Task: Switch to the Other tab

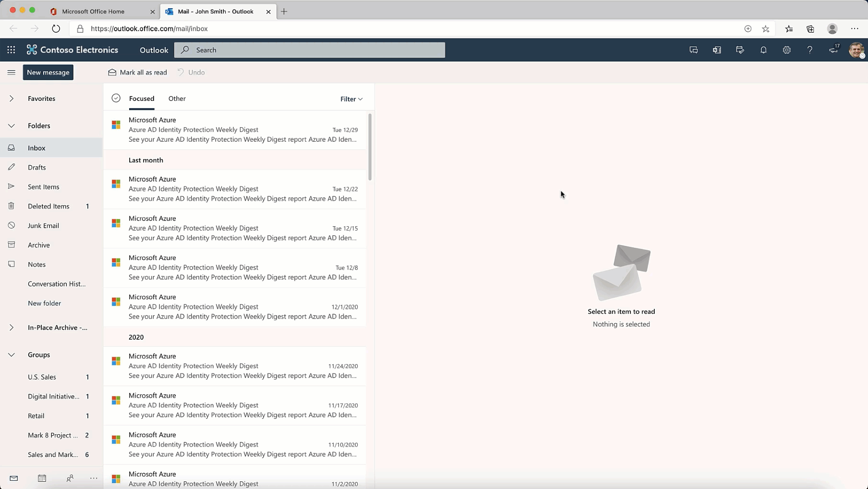Action: click(177, 98)
